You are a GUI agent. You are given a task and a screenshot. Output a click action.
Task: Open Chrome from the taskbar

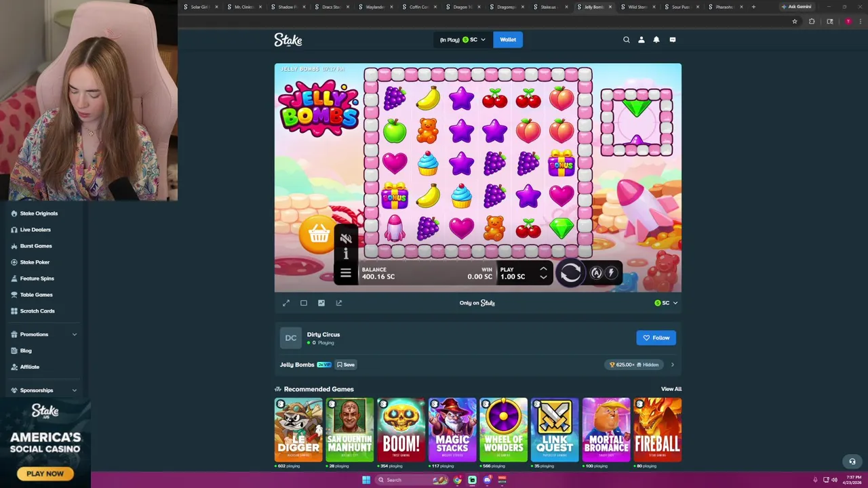coord(457,480)
